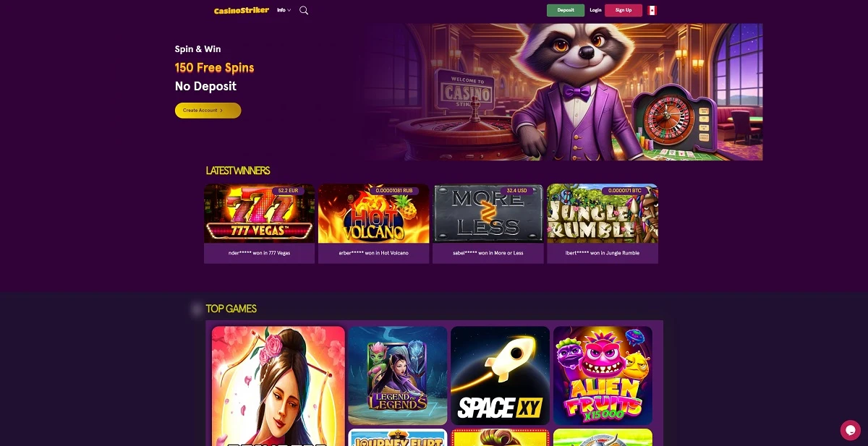Open the Canada flag language selector
Screen dimensions: 868x446
(652, 10)
